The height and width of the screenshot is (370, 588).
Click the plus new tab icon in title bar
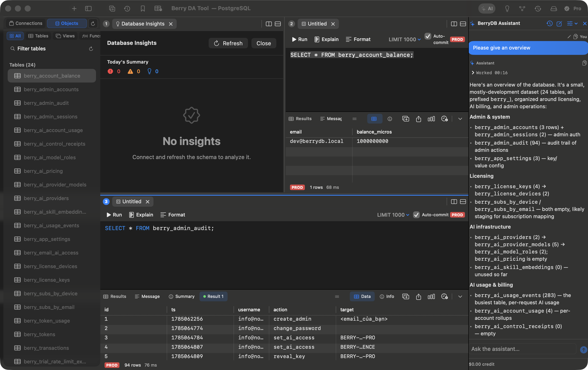coord(74,9)
